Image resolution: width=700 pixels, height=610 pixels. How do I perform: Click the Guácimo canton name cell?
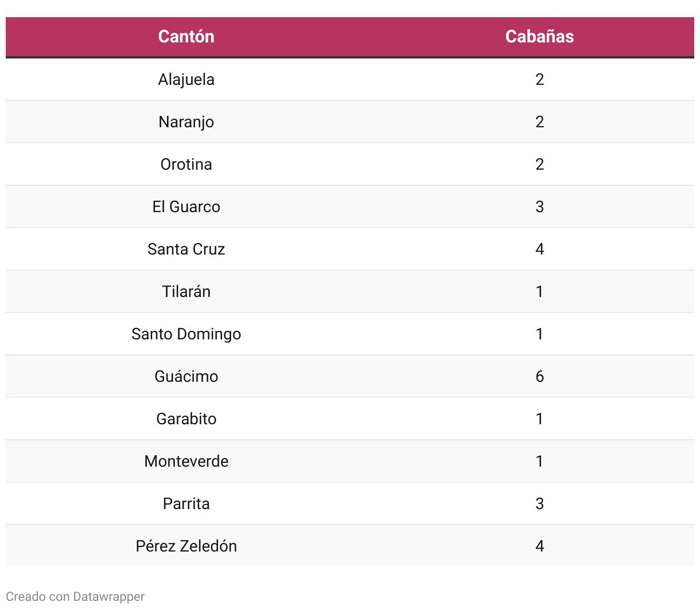186,376
